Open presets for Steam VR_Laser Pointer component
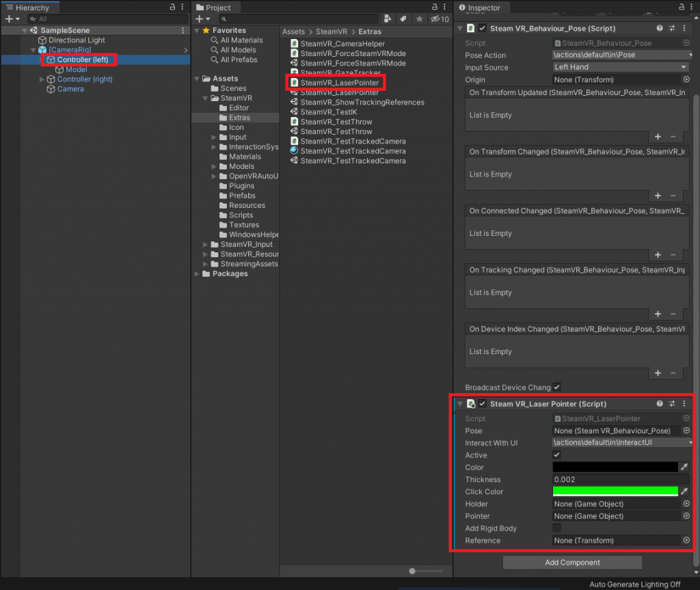The image size is (700, 590). pyautogui.click(x=672, y=404)
